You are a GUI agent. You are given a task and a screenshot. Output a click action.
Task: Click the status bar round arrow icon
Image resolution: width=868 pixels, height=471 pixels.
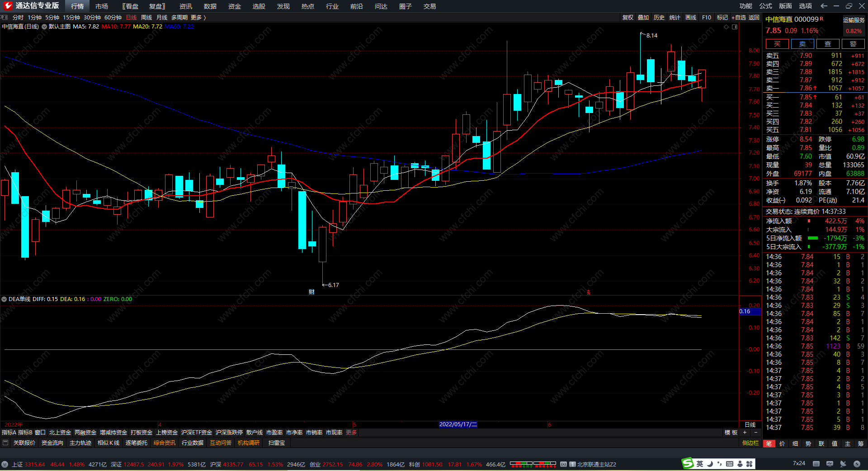5,464
